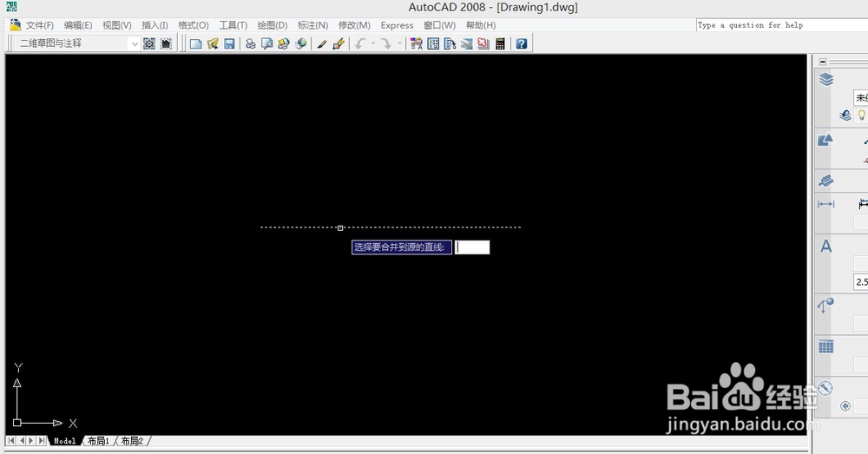Click the Layers panel icon in dashboard
868x454 pixels.
pos(826,80)
